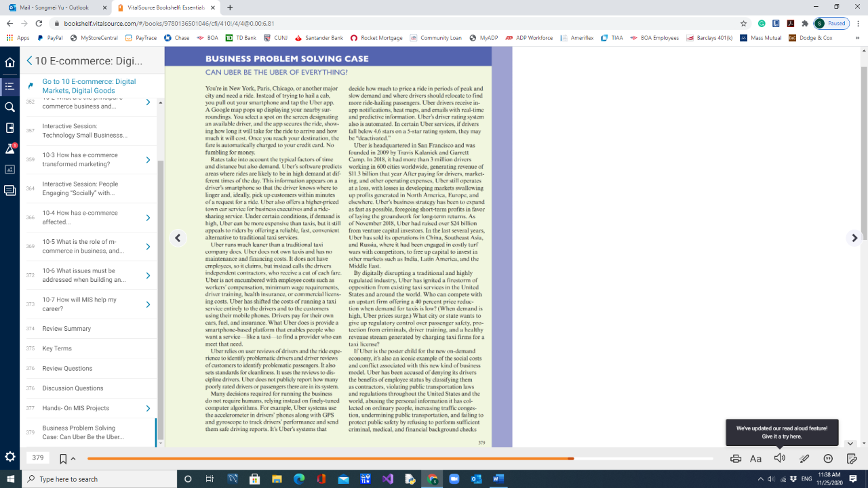Open a new browser tab
Image resolution: width=868 pixels, height=488 pixels.
pos(231,7)
